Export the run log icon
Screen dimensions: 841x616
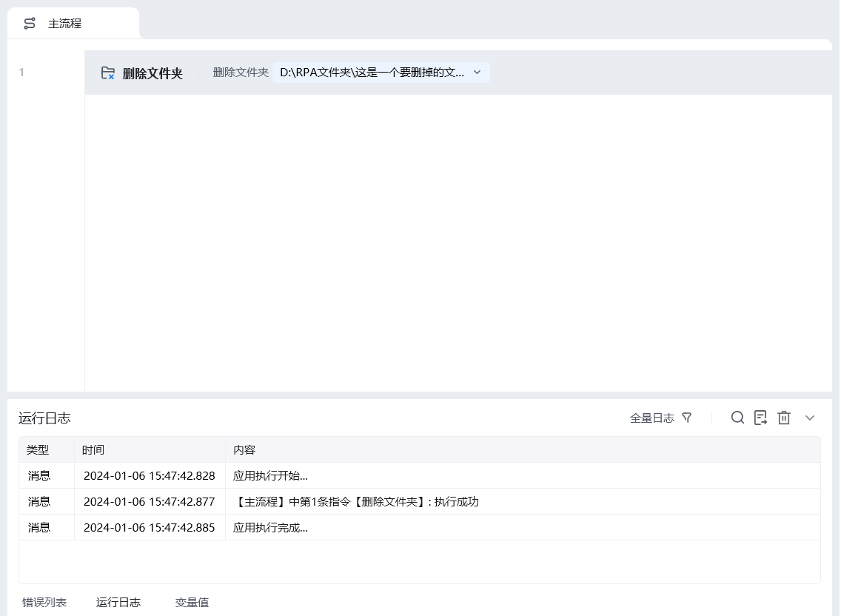coord(760,418)
